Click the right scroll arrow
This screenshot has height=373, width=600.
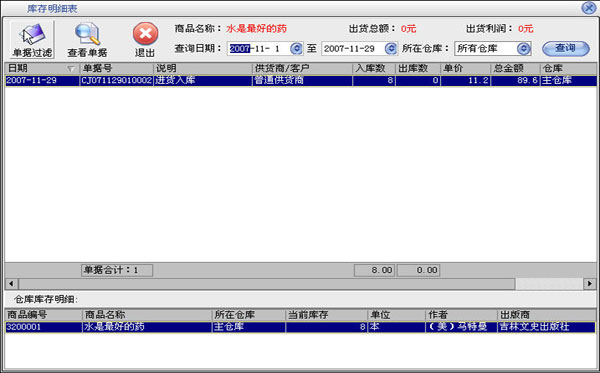590,283
